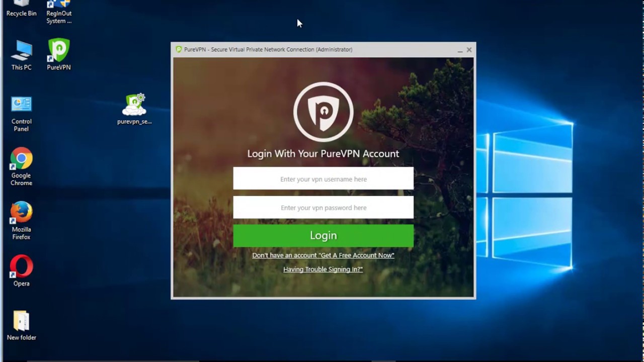Open the Get A Free Account Now link

click(323, 255)
